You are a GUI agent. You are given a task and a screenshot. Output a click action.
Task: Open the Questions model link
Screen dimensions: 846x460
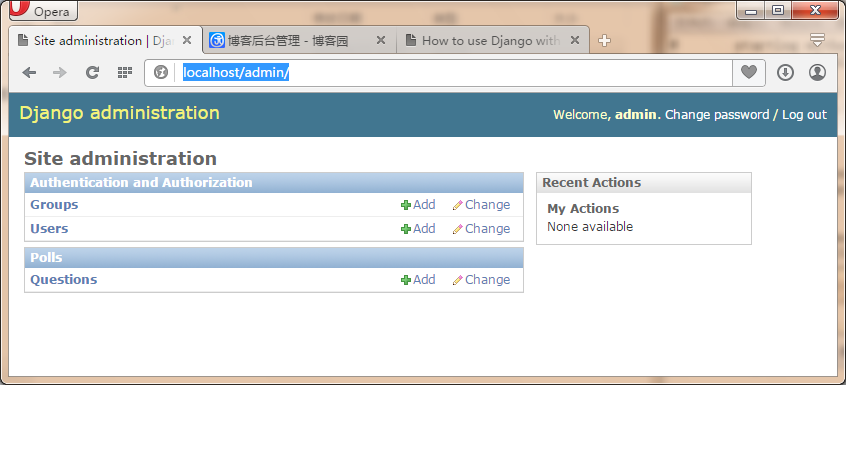pos(64,279)
